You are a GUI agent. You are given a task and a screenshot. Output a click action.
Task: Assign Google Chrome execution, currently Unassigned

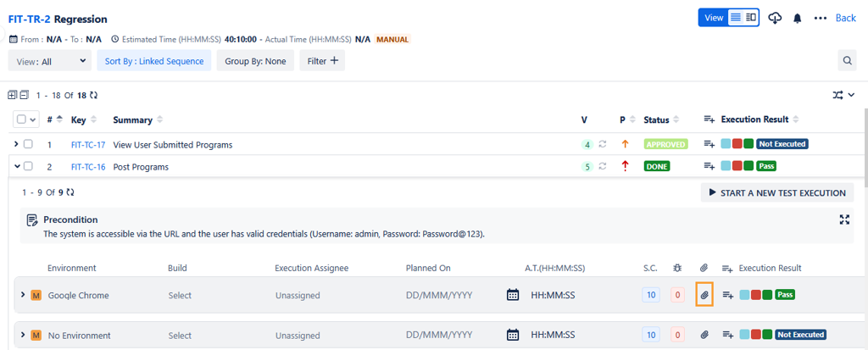[x=298, y=295]
